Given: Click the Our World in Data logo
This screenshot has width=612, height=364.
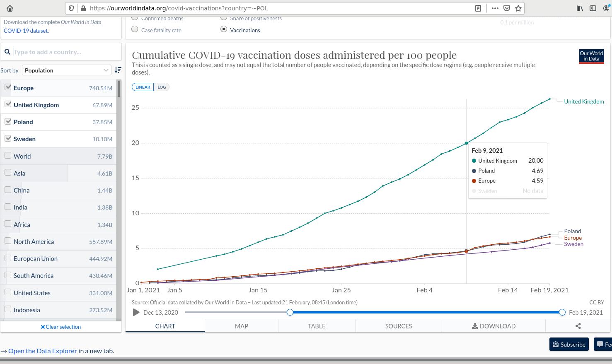Looking at the screenshot, I should point(591,56).
